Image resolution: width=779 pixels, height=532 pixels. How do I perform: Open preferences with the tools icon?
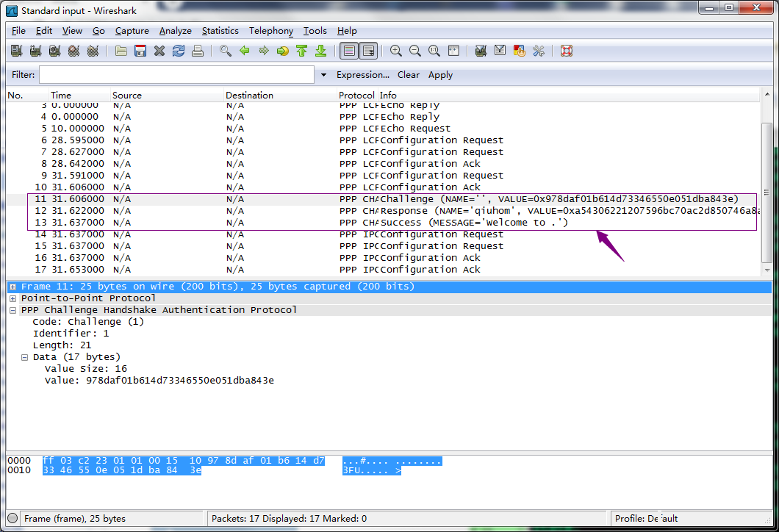click(x=539, y=51)
